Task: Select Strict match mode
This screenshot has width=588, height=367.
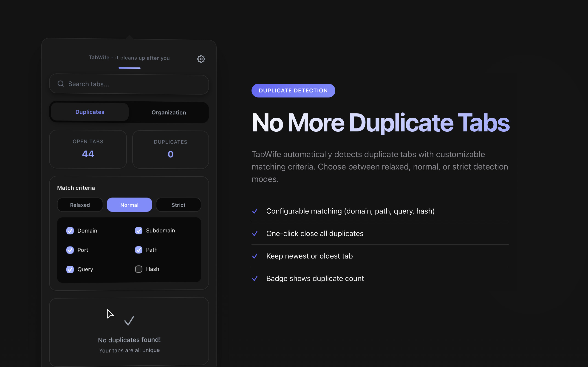Action: (x=178, y=205)
